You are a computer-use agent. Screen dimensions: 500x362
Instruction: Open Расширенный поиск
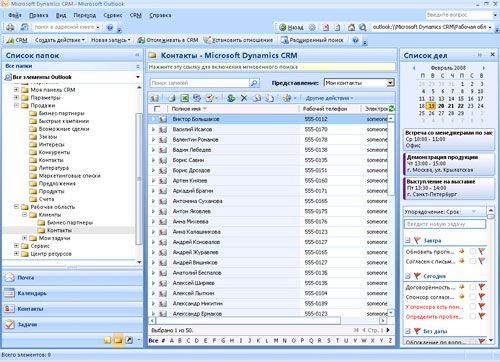pos(312,40)
